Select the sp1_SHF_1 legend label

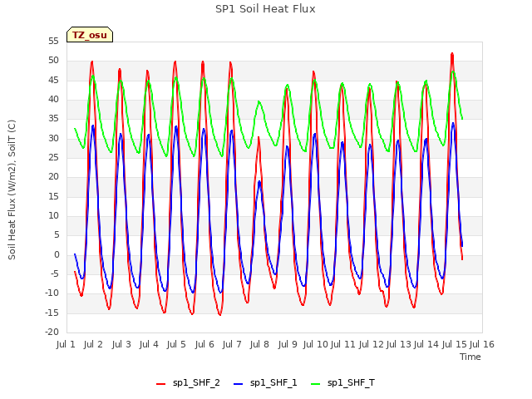pyautogui.click(x=273, y=382)
